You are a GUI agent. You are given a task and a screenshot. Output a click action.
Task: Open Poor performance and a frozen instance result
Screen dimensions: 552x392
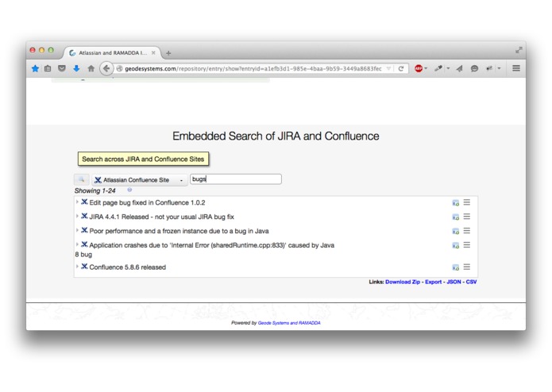(x=179, y=231)
